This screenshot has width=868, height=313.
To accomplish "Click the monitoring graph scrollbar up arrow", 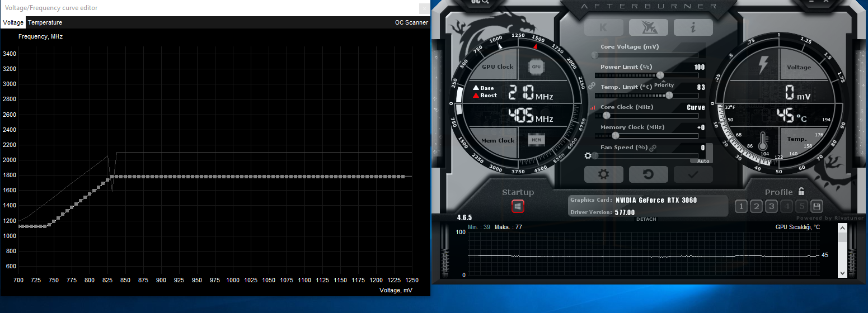I will [x=842, y=227].
